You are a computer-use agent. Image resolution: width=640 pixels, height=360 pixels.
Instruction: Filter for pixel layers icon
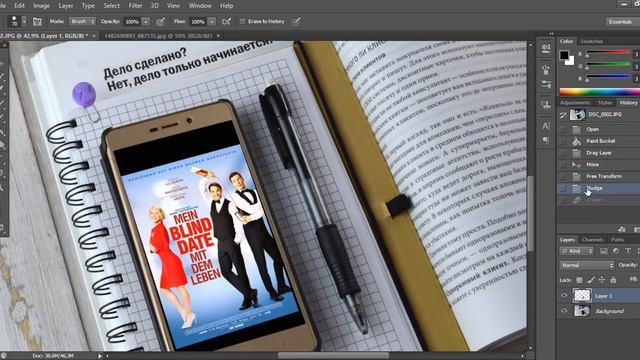click(604, 251)
